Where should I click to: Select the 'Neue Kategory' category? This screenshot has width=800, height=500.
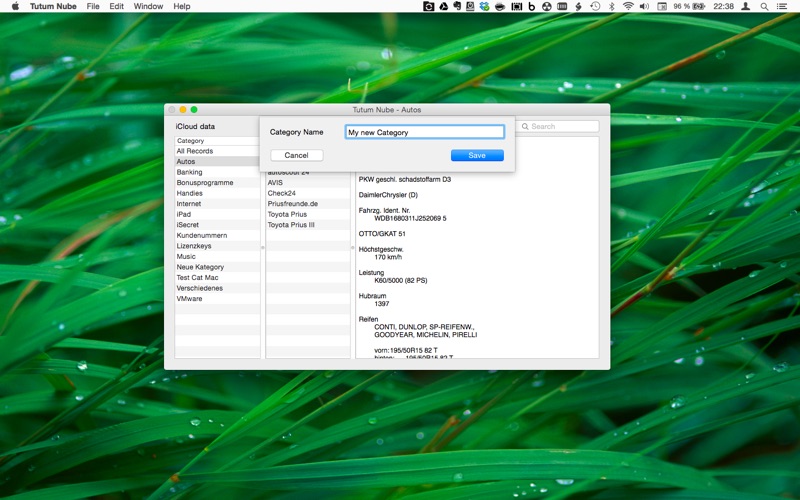pos(217,267)
